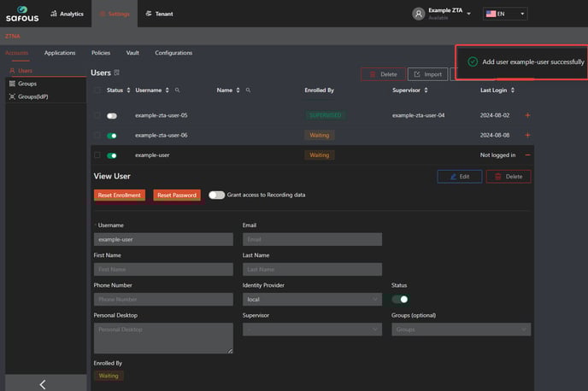588x391 pixels.
Task: Expand the example-zta-user-05 row details
Action: 527,115
